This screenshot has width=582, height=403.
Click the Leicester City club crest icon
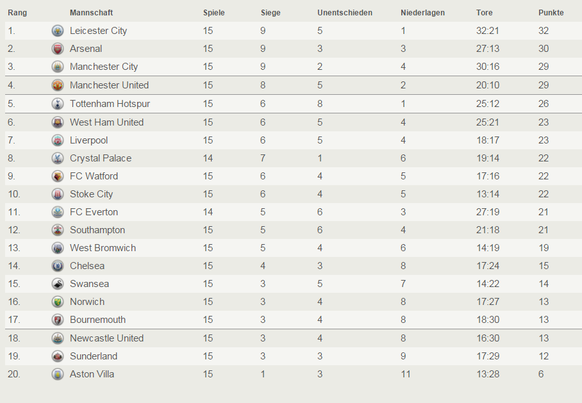[x=58, y=30]
